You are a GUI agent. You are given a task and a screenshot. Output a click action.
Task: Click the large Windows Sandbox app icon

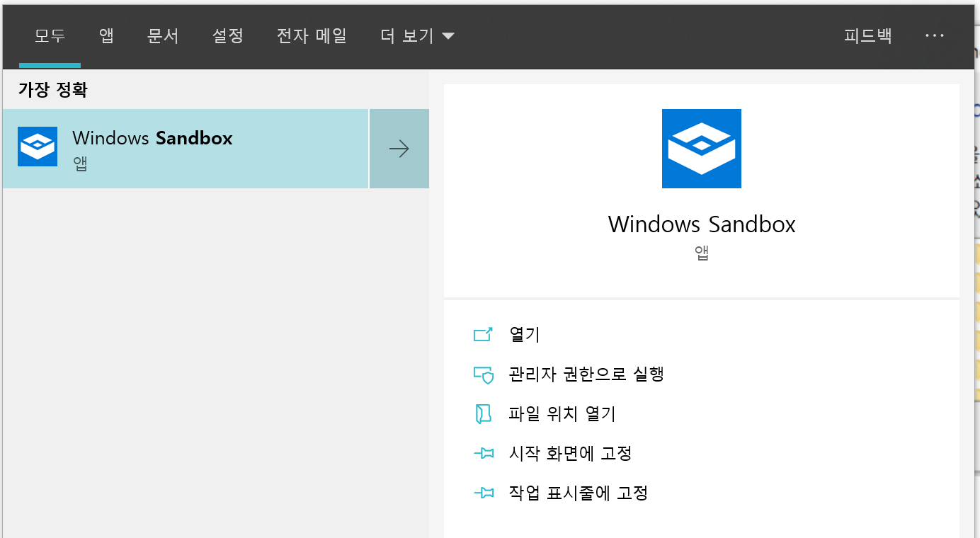(x=702, y=149)
